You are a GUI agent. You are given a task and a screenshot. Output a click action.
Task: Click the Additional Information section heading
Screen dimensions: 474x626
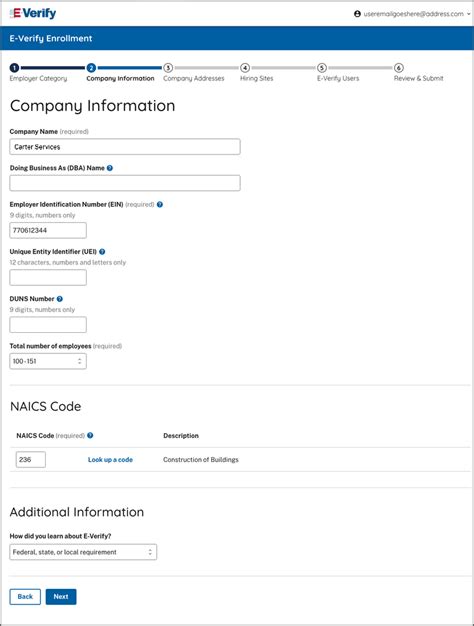(x=77, y=512)
